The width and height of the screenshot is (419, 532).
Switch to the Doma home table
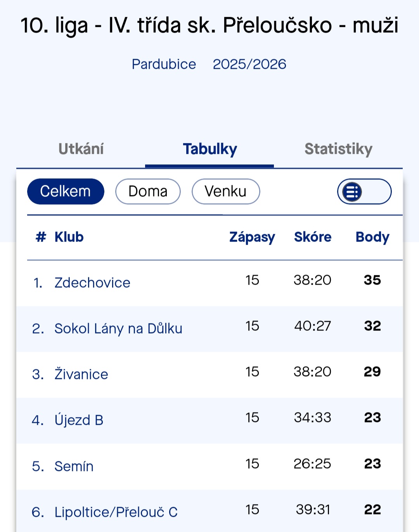coord(148,191)
